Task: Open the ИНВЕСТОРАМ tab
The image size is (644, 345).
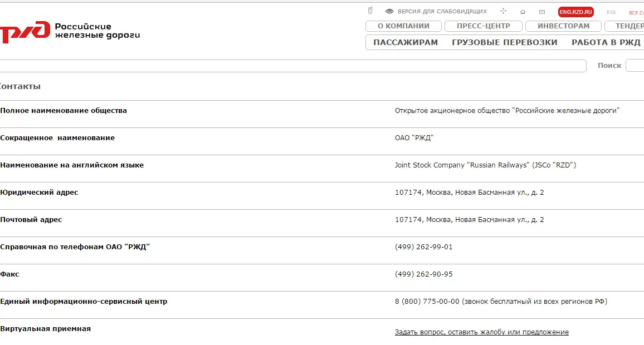Action: click(x=564, y=26)
